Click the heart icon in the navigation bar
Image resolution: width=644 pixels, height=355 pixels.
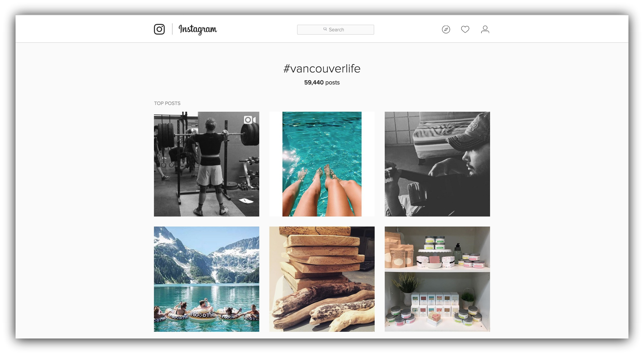tap(465, 29)
